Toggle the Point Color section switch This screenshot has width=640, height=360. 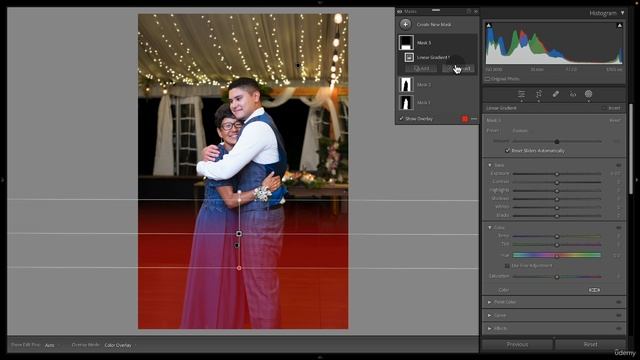click(x=619, y=302)
